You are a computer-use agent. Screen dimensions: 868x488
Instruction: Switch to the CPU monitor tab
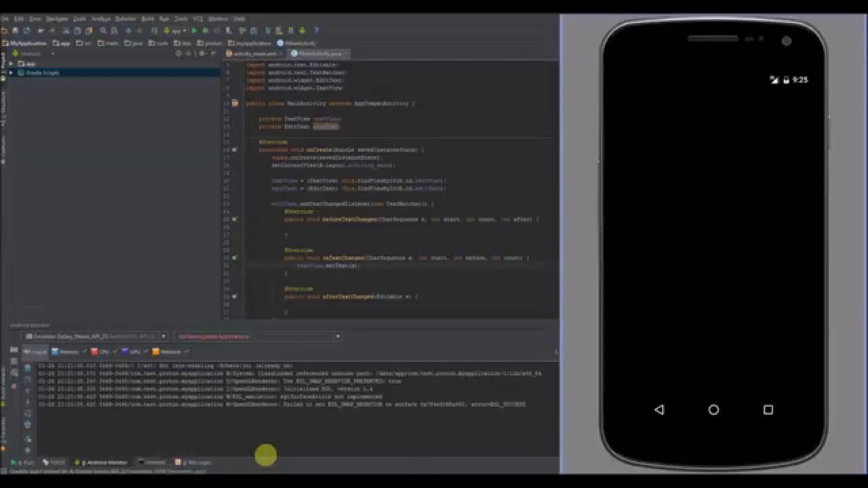(104, 352)
